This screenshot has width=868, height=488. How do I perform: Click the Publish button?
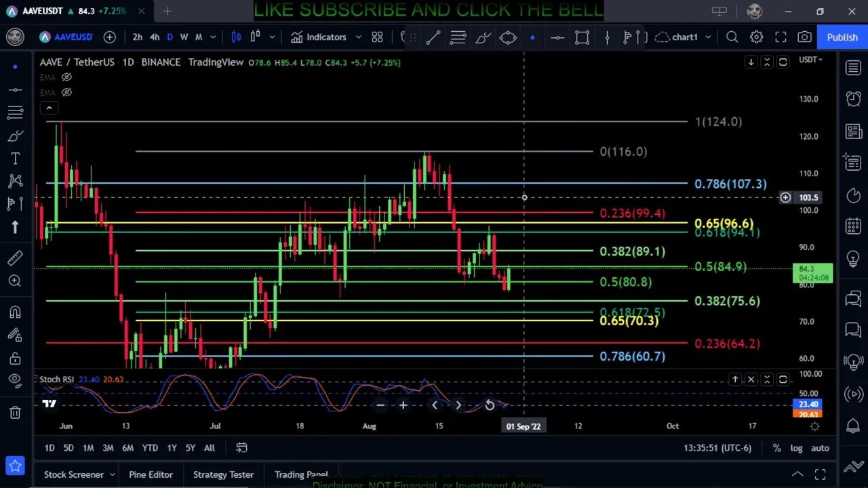(x=842, y=37)
